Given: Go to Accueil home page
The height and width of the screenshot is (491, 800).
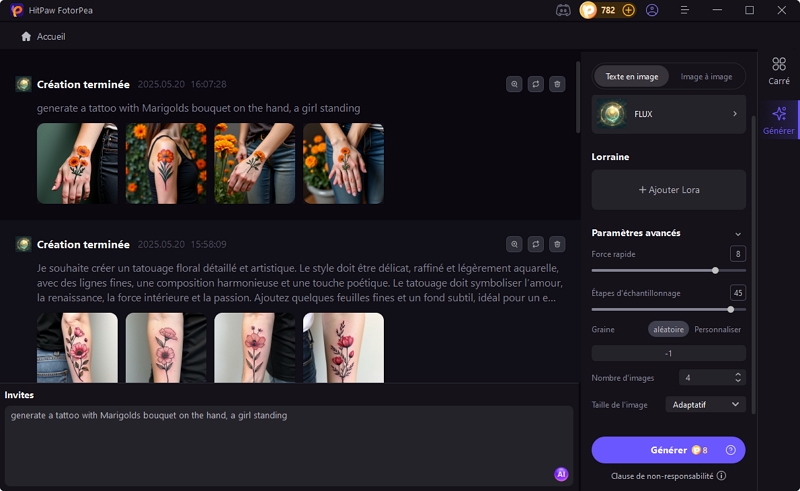Looking at the screenshot, I should (43, 36).
